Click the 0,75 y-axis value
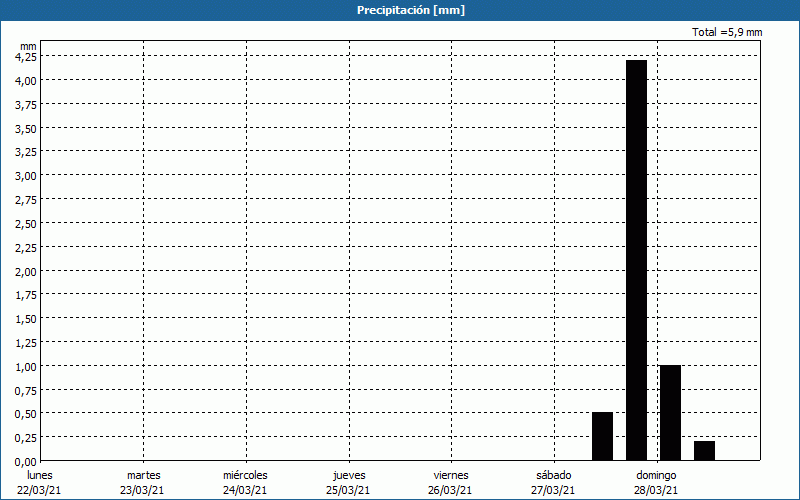This screenshot has width=800, height=500. tap(26, 390)
